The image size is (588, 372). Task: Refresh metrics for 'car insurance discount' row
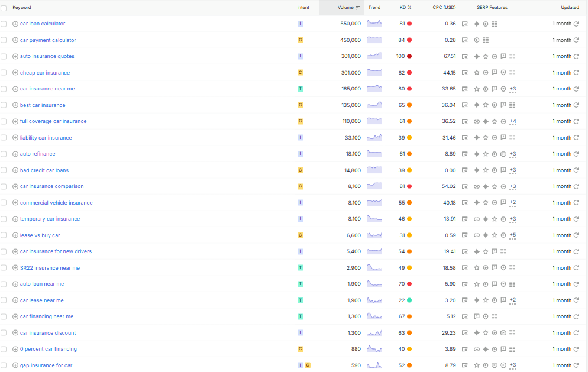click(x=576, y=333)
